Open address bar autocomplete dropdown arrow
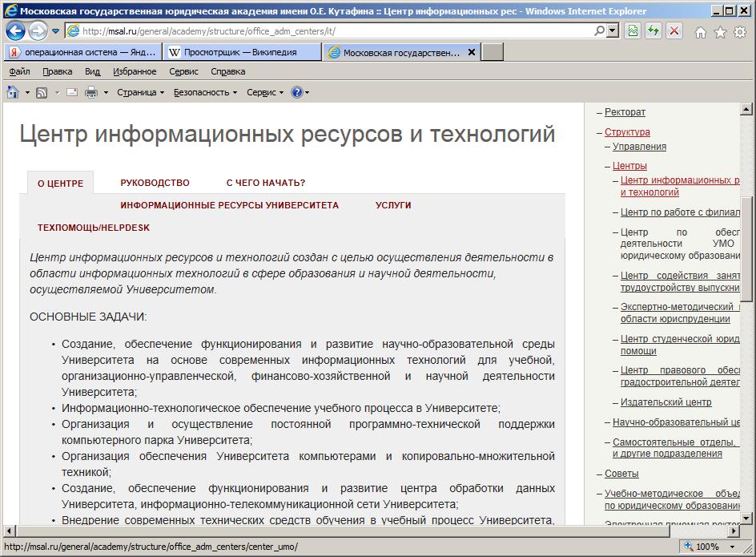This screenshot has width=756, height=557. (613, 31)
